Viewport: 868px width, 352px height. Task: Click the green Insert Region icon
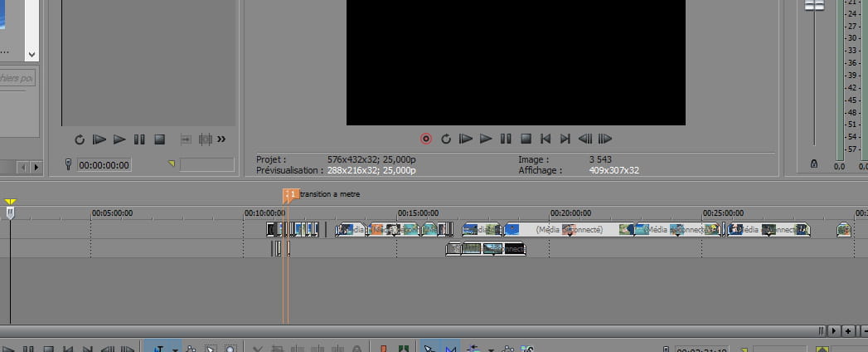[x=403, y=348]
